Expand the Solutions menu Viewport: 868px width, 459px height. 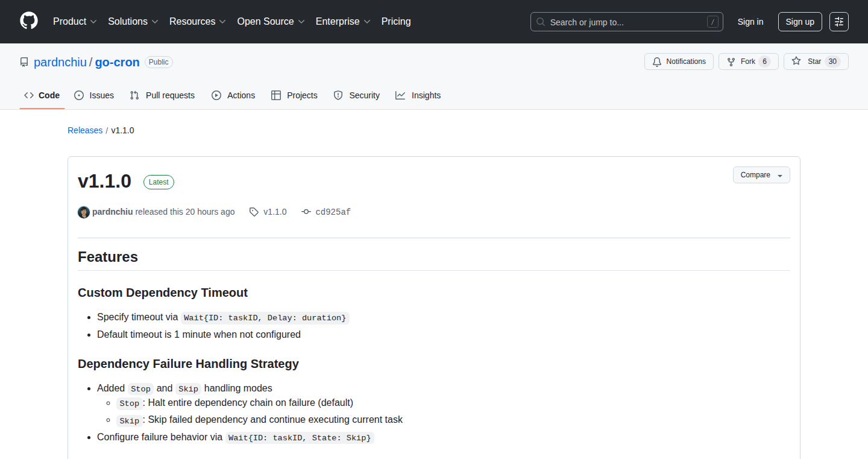[x=133, y=21]
